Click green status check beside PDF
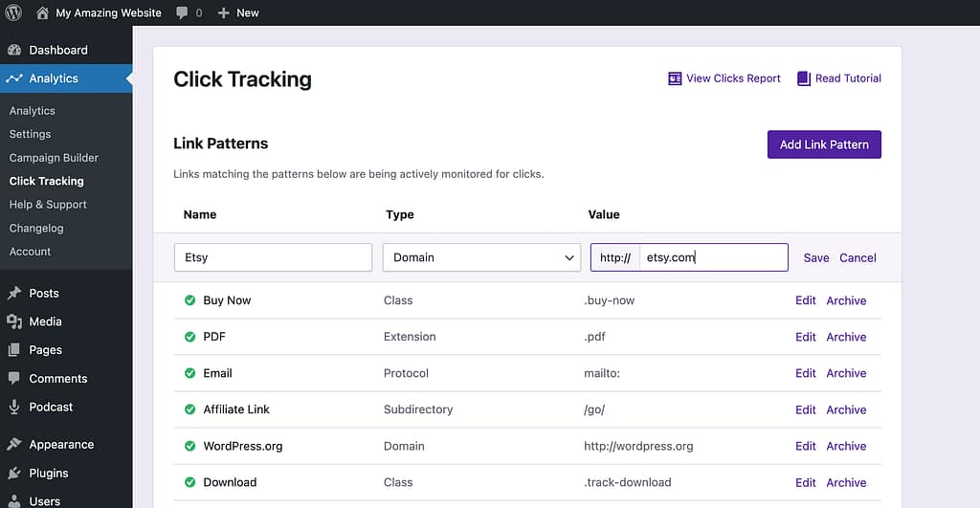This screenshot has width=980, height=508. point(189,337)
